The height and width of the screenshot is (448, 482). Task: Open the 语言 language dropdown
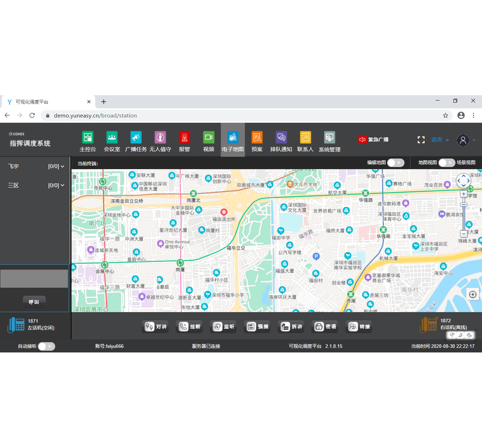point(440,140)
